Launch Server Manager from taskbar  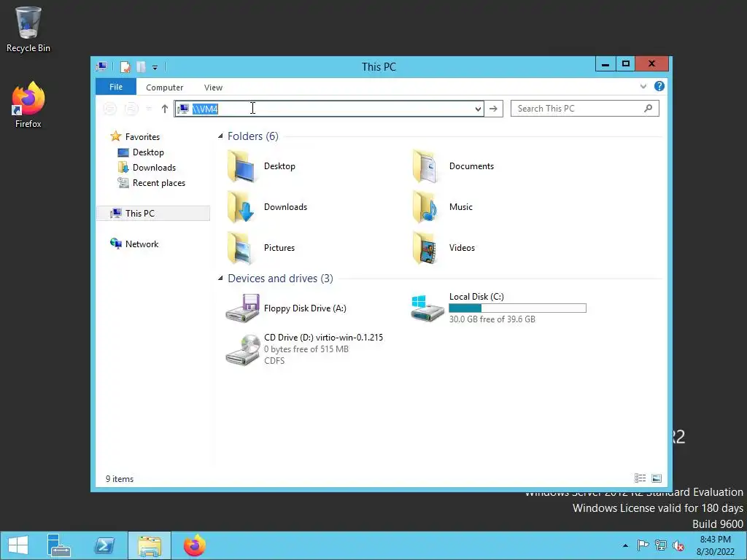(58, 545)
